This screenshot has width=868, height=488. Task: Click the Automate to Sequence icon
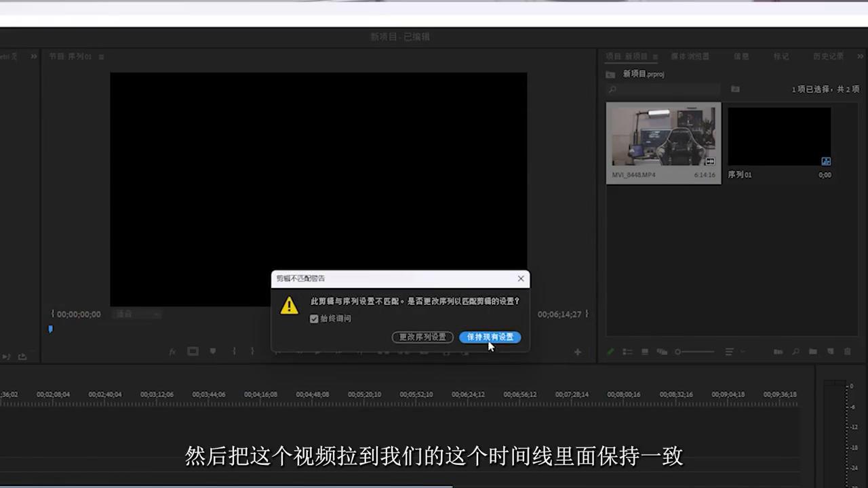[778, 352]
